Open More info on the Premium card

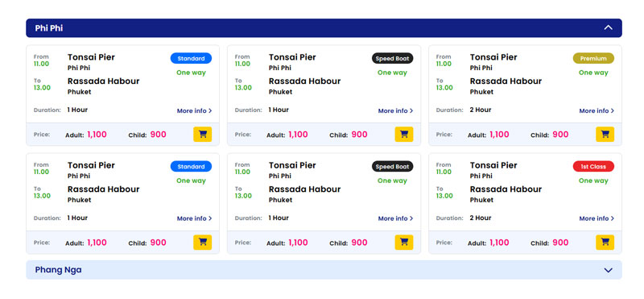[597, 110]
